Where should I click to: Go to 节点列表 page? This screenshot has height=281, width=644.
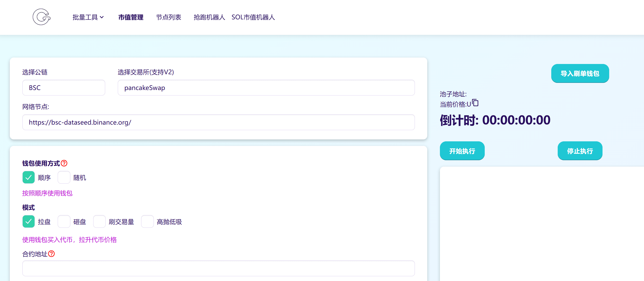click(x=169, y=17)
